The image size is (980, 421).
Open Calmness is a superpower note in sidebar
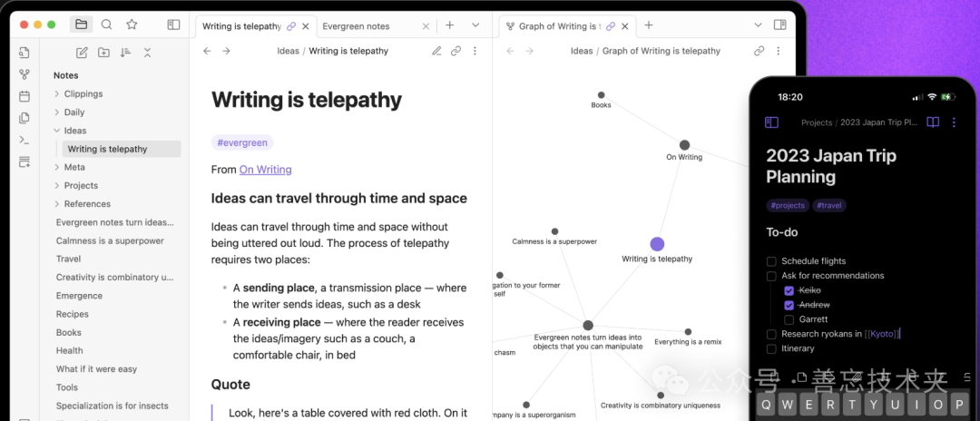tap(110, 240)
